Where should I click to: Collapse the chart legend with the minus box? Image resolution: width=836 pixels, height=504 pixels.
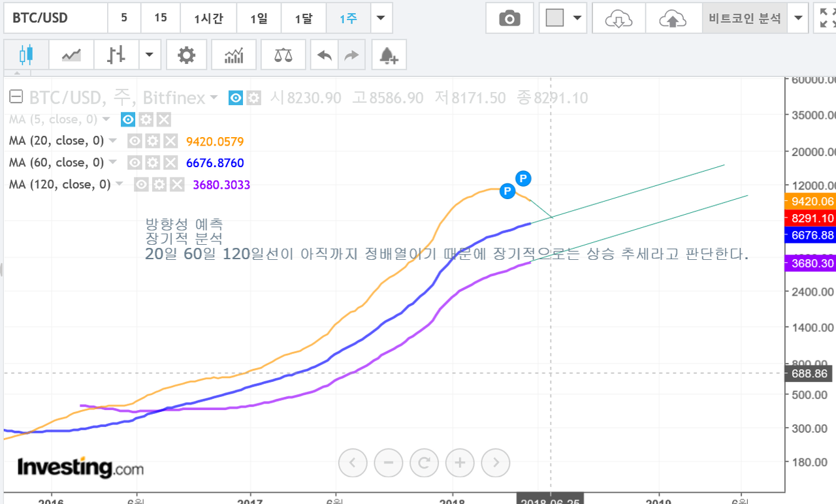click(16, 98)
